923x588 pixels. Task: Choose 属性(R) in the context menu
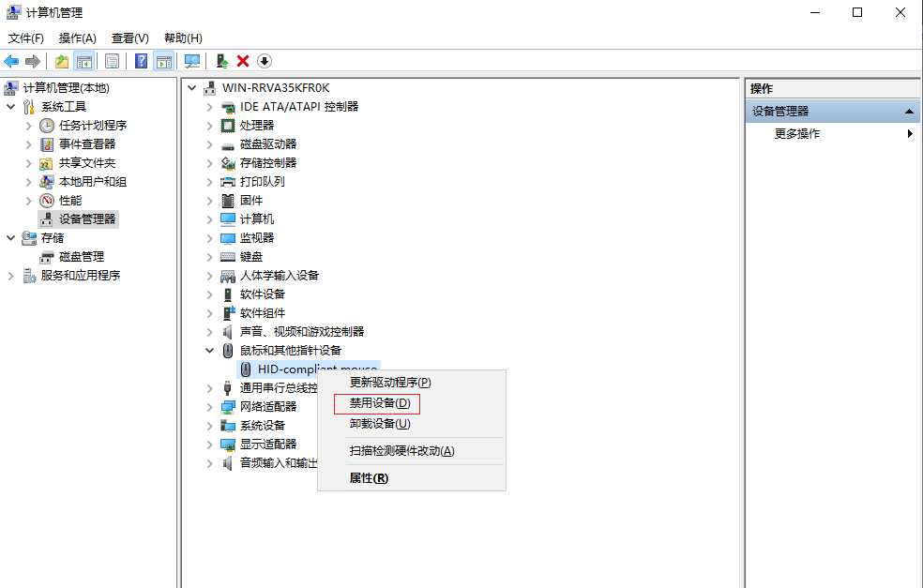tap(369, 478)
